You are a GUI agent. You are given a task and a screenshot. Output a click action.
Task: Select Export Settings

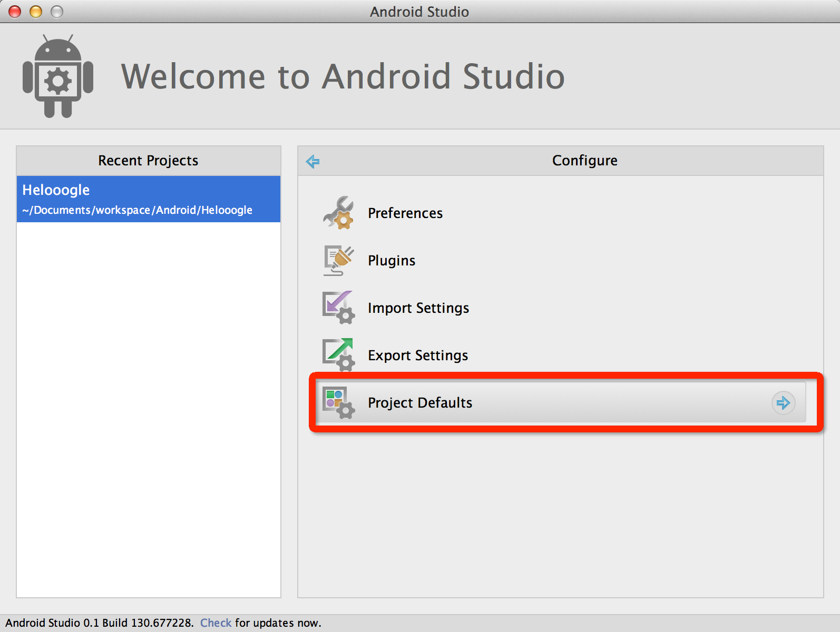(x=418, y=355)
